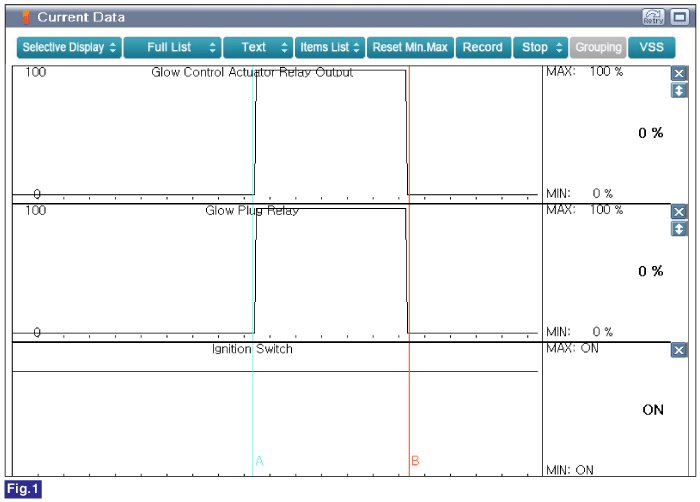
Task: Select cursor marker B label
Action: click(x=415, y=460)
